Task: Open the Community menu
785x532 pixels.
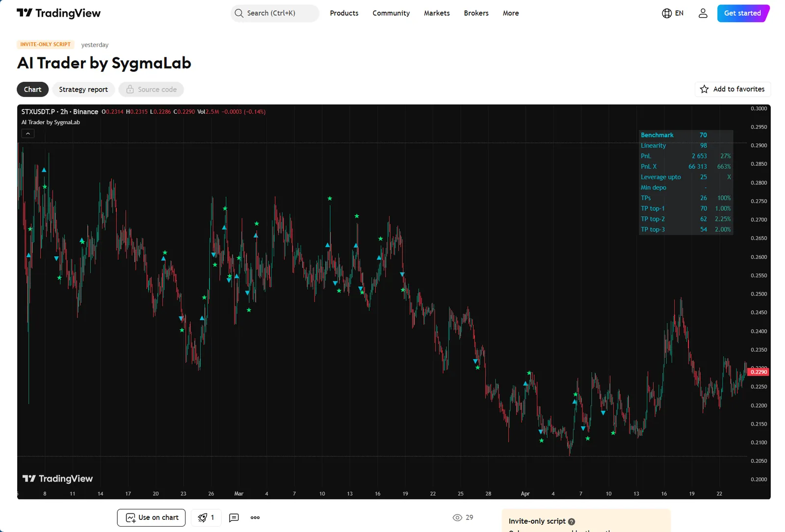Action: tap(391, 13)
